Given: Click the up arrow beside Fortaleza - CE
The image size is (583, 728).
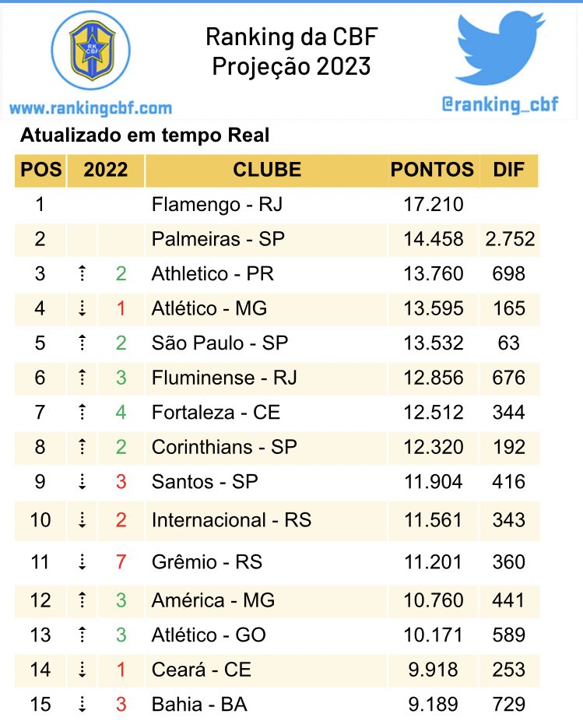Looking at the screenshot, I should (81, 413).
